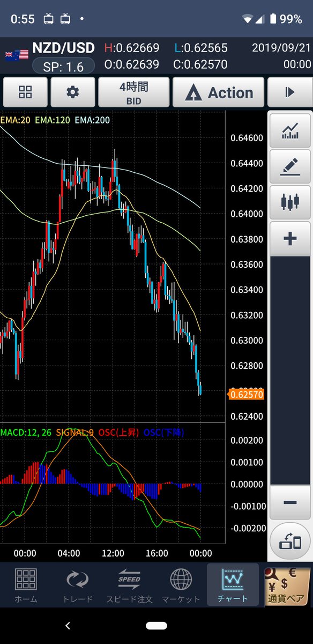Screen dimensions: 313x644
Task: Zoom out with the minus button
Action: click(x=290, y=502)
